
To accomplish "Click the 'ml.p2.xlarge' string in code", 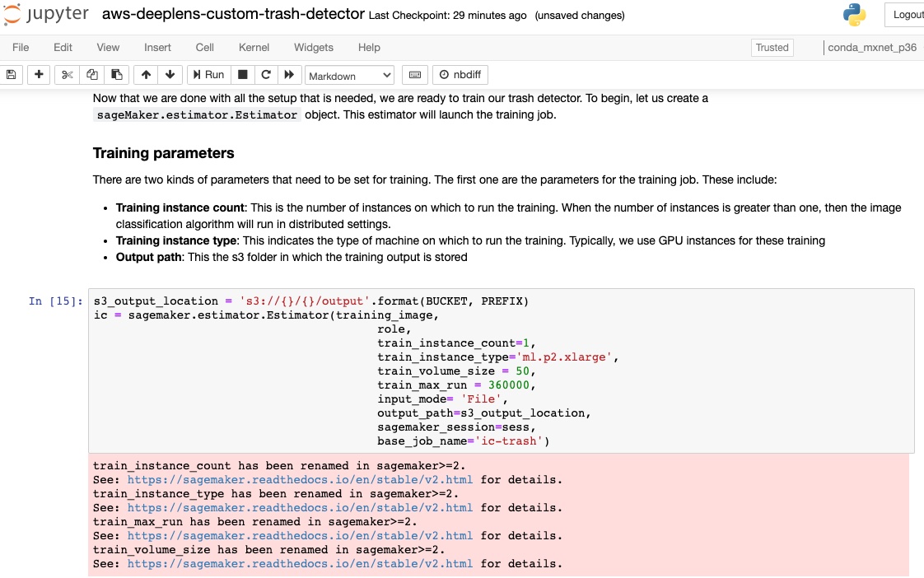I will (564, 357).
